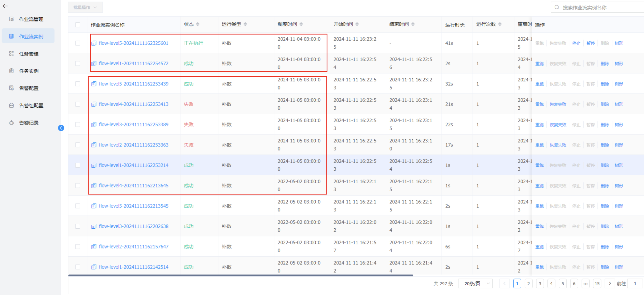Open 任务管理 in the sidebar
644x295 pixels.
[x=29, y=54]
